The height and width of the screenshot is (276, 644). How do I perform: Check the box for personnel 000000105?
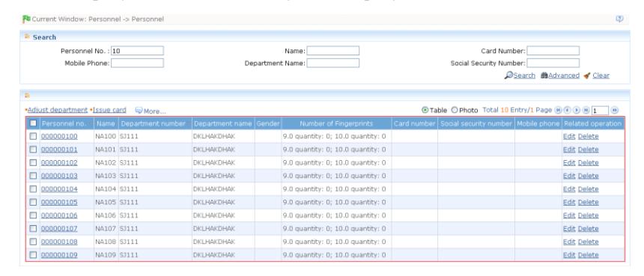click(33, 202)
